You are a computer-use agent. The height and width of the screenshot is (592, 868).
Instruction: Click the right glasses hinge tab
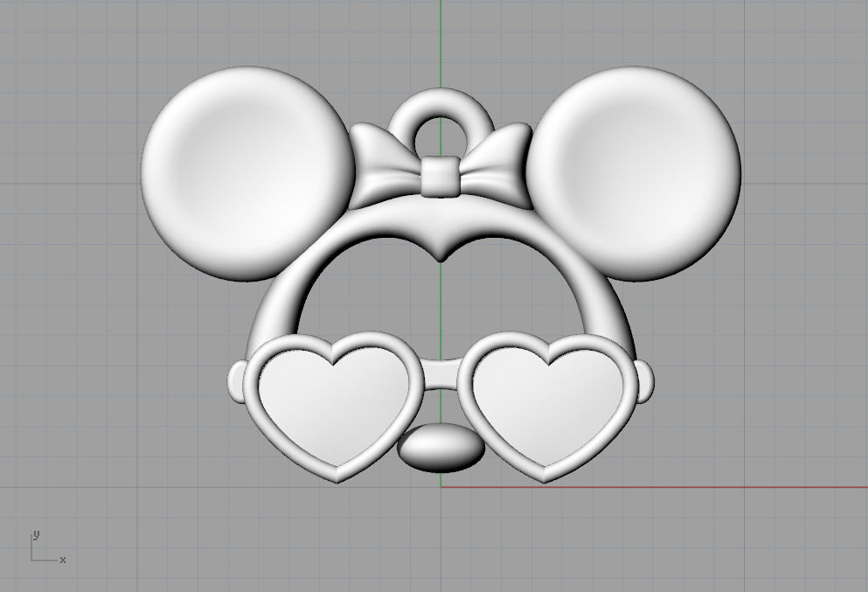(x=645, y=381)
